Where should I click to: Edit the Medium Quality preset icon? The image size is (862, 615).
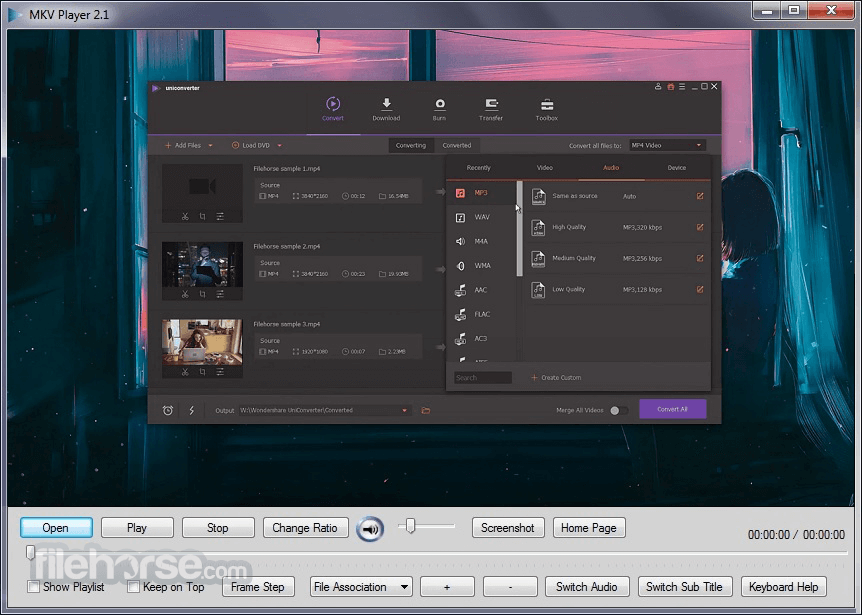coord(700,258)
